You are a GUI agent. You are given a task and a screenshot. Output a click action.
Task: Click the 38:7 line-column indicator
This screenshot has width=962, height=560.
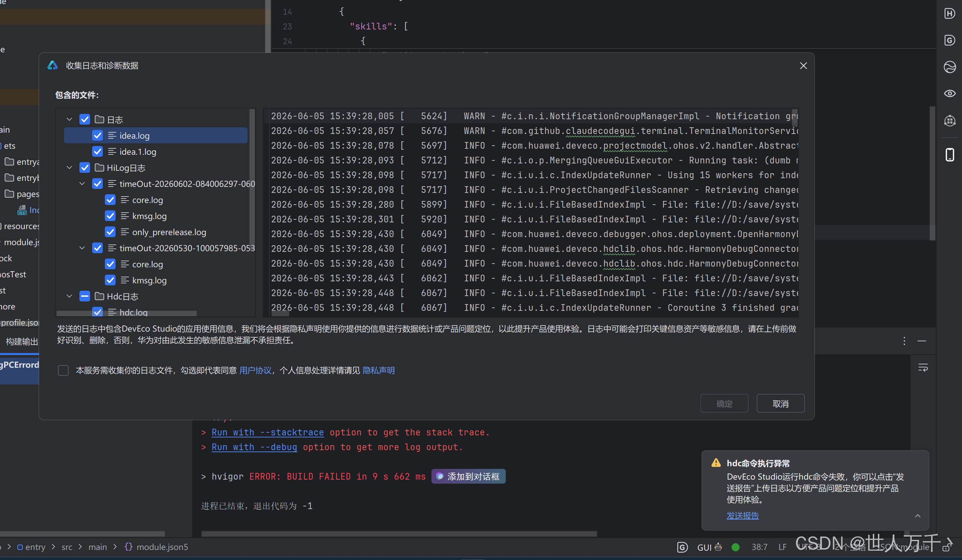point(759,547)
